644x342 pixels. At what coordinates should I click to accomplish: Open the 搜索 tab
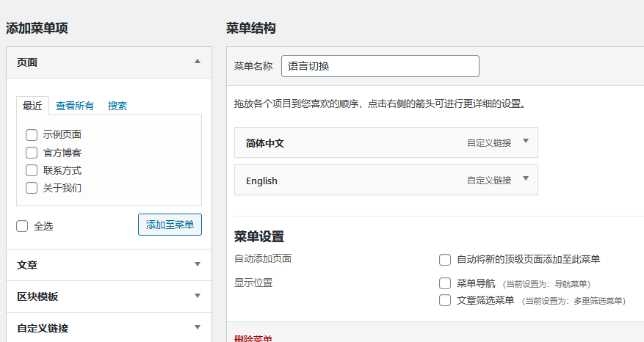pos(117,106)
